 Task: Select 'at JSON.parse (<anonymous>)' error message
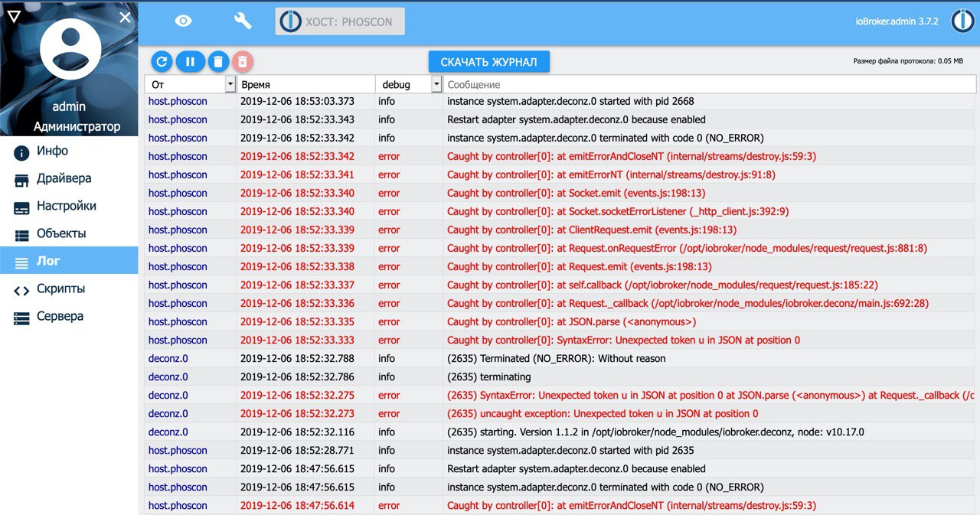pyautogui.click(x=572, y=321)
